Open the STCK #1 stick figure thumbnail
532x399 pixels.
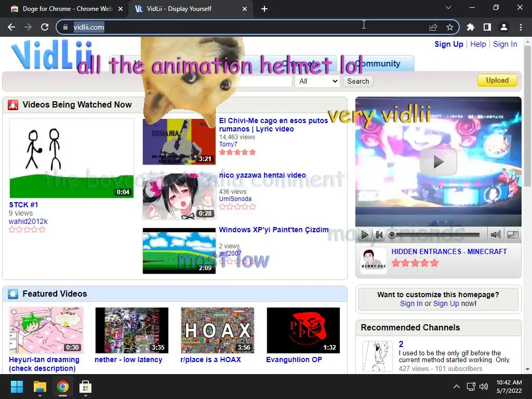tap(72, 158)
